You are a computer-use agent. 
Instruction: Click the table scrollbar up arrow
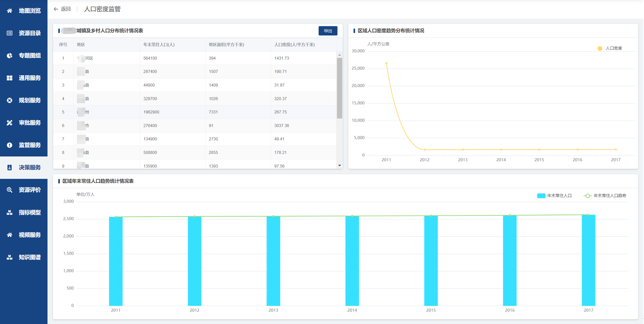pyautogui.click(x=339, y=55)
